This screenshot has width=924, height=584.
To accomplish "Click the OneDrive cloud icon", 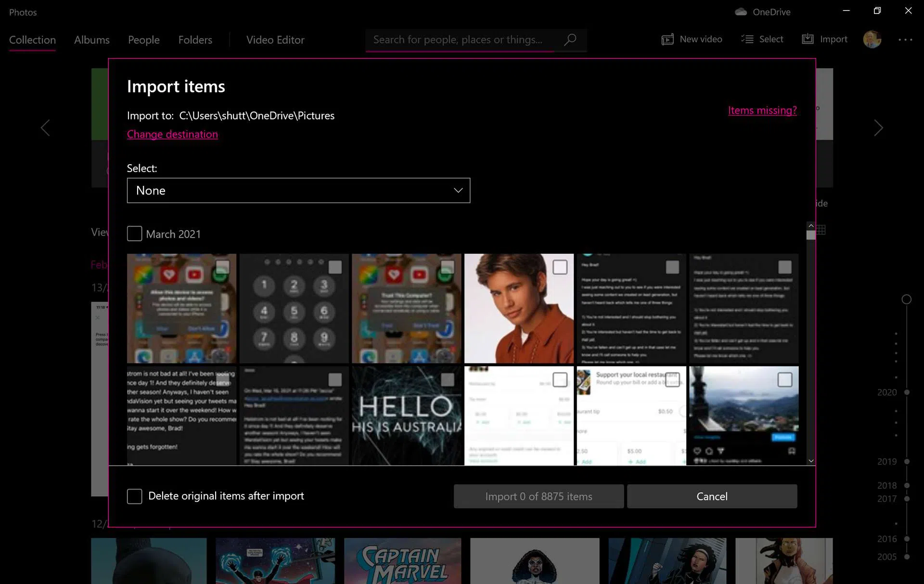I will (741, 12).
